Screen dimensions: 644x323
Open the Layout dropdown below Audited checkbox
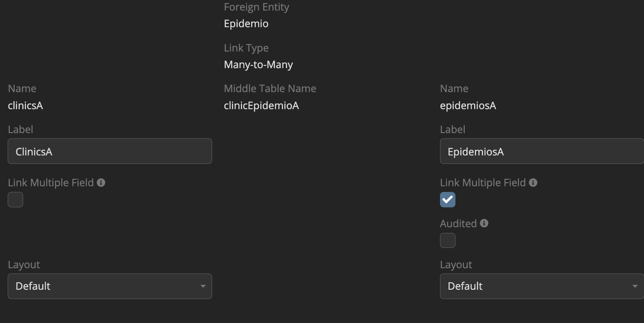541,286
